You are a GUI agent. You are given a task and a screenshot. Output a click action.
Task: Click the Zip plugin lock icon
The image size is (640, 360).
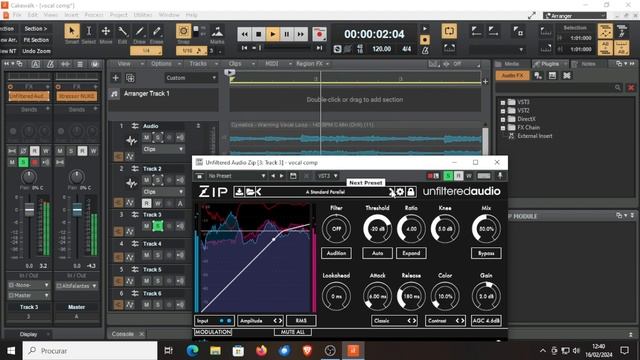411,191
